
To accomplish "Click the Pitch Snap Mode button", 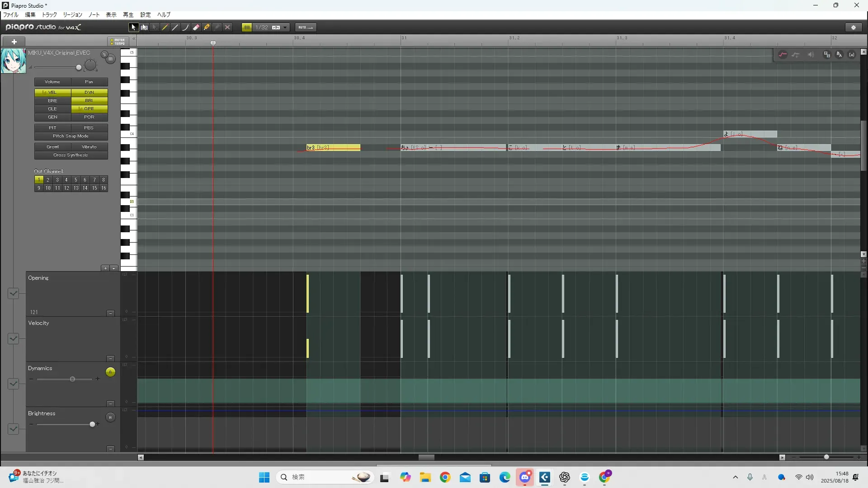I will 71,136.
